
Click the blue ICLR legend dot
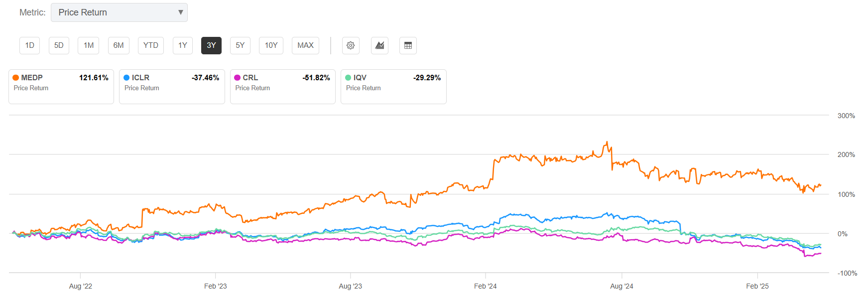click(x=126, y=78)
